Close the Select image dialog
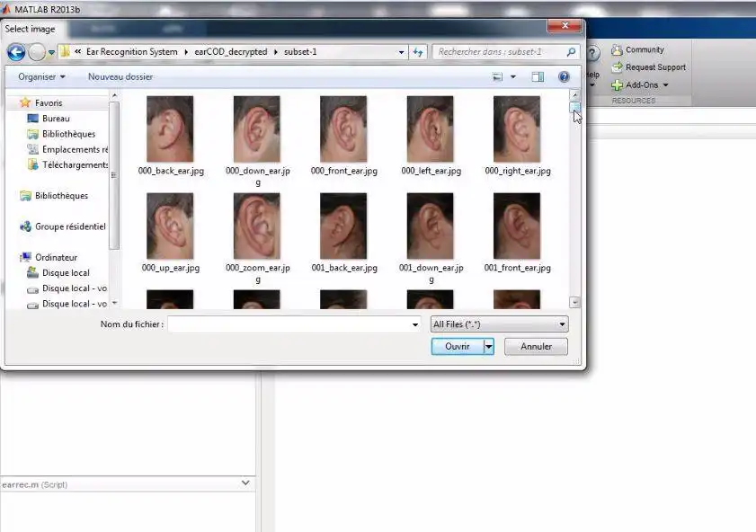The image size is (756, 532). pos(565,25)
